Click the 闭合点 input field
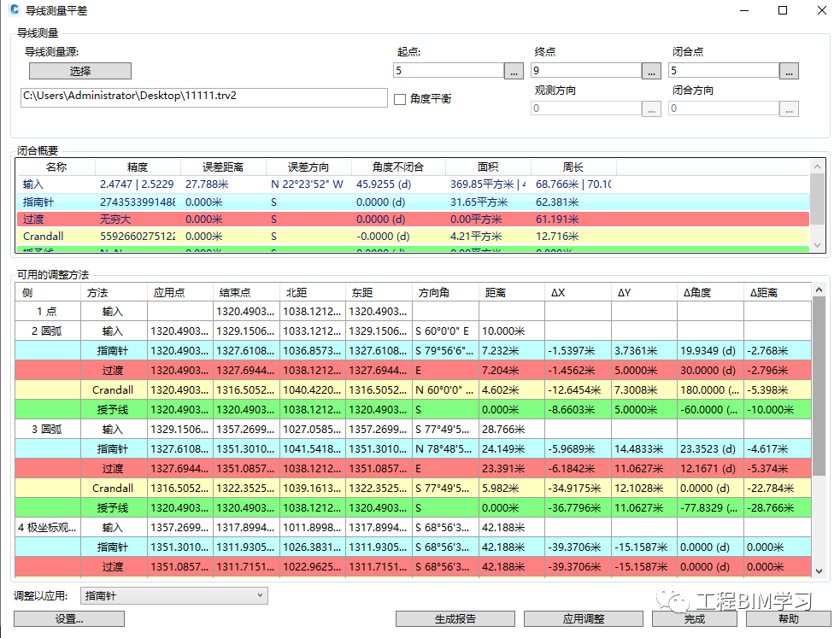Screen dimensions: 840x638 pyautogui.click(x=723, y=70)
